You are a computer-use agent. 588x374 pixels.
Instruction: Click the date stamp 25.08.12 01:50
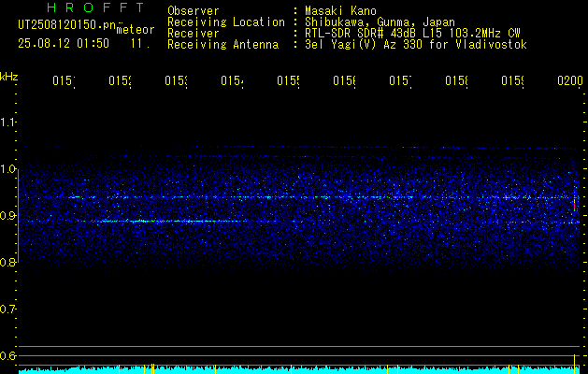click(x=64, y=43)
